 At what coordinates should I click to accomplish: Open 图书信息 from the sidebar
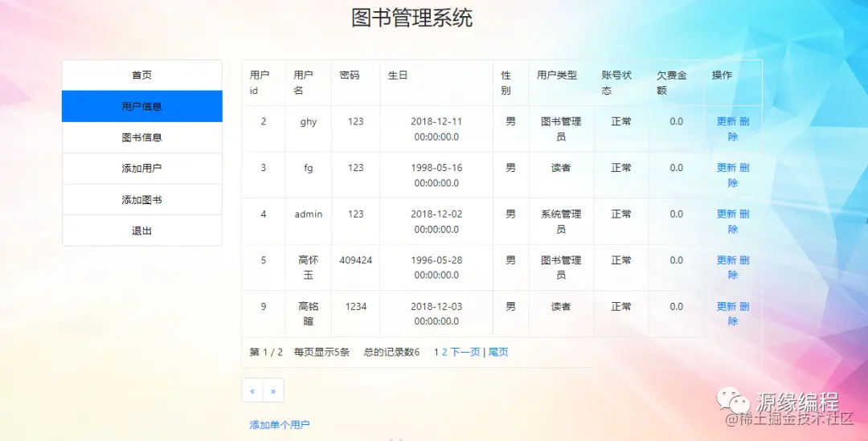(141, 137)
